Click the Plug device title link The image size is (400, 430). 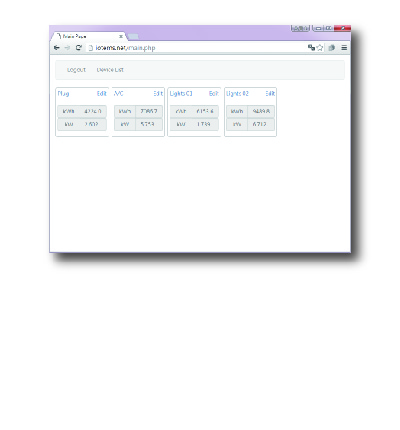63,94
